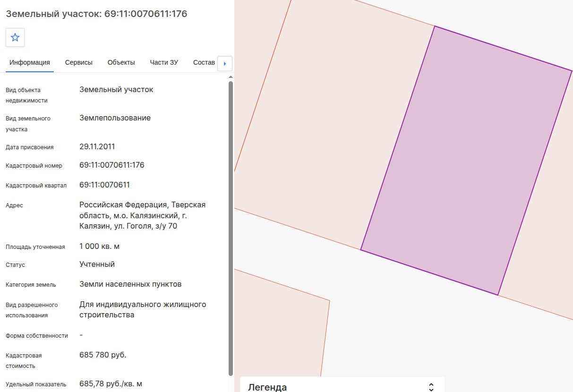
Task: Add parcel to favorites with star icon
Action: (15, 37)
